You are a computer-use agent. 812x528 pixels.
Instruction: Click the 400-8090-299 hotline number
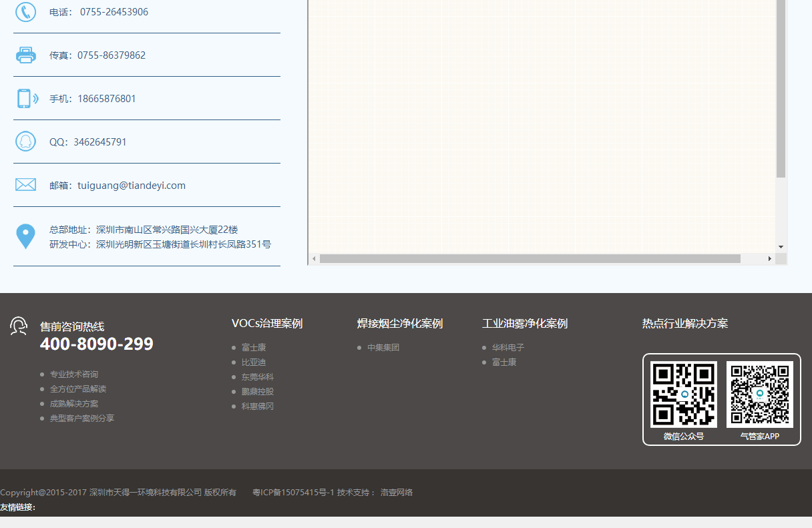(x=95, y=344)
